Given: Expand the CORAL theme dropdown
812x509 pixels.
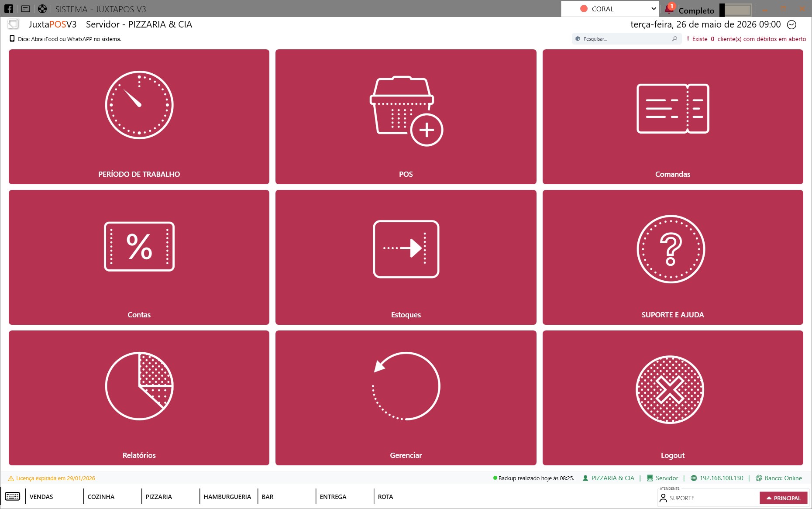Looking at the screenshot, I should tap(610, 9).
